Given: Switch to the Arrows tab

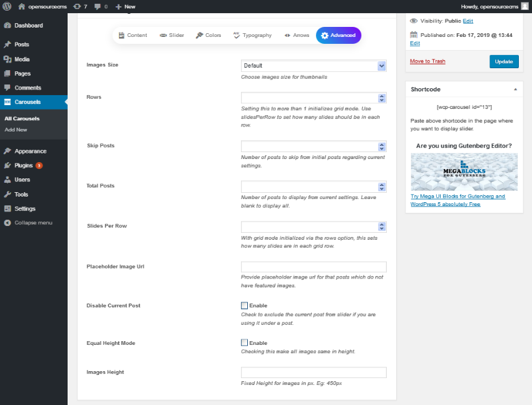Looking at the screenshot, I should coord(297,35).
